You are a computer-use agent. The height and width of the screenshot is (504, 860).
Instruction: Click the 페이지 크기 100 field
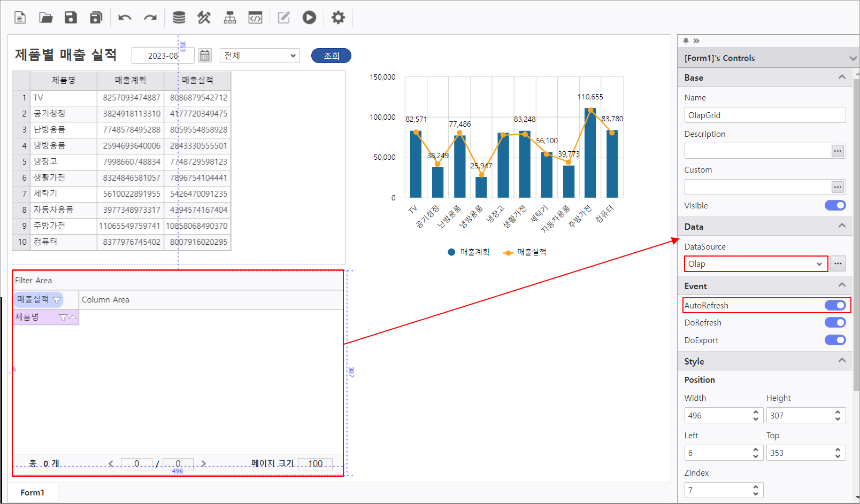[x=315, y=463]
